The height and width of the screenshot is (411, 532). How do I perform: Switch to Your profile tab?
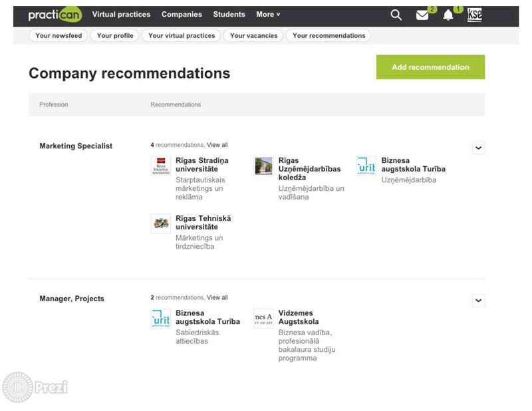[x=115, y=36]
